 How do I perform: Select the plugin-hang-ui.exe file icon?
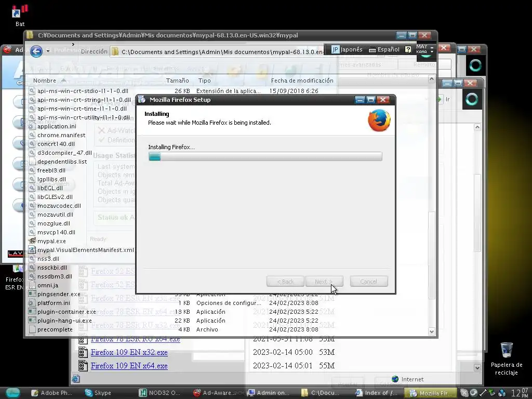click(x=32, y=320)
